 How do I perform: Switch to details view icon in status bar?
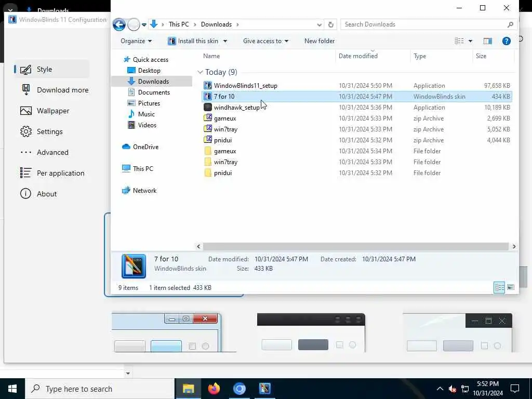(499, 288)
